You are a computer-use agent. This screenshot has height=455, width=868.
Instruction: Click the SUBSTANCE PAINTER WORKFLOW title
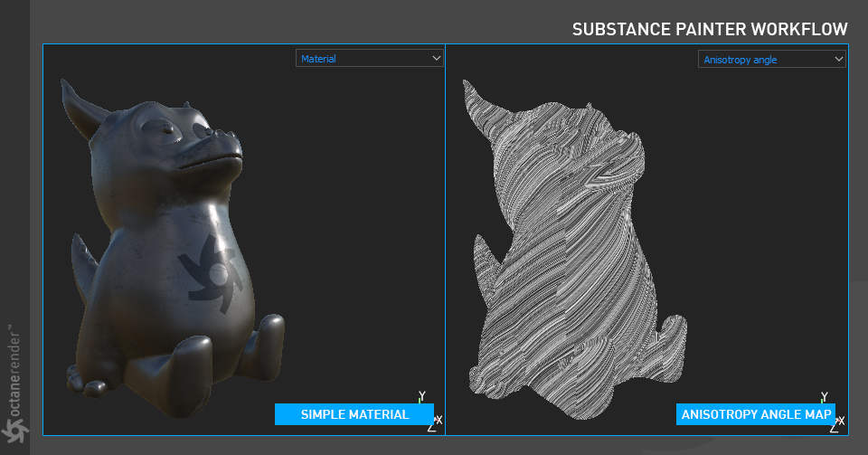coord(710,29)
